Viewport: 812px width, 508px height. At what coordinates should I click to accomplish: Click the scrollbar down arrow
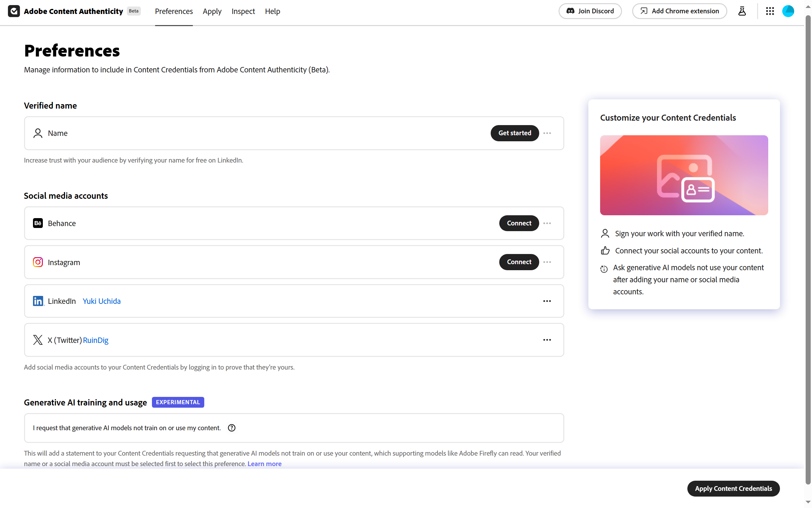(808, 502)
